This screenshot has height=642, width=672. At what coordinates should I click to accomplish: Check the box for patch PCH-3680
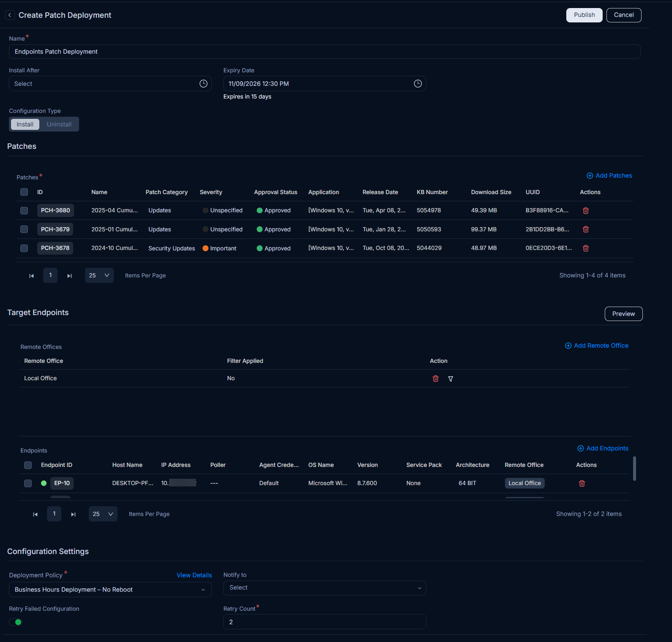pos(24,211)
